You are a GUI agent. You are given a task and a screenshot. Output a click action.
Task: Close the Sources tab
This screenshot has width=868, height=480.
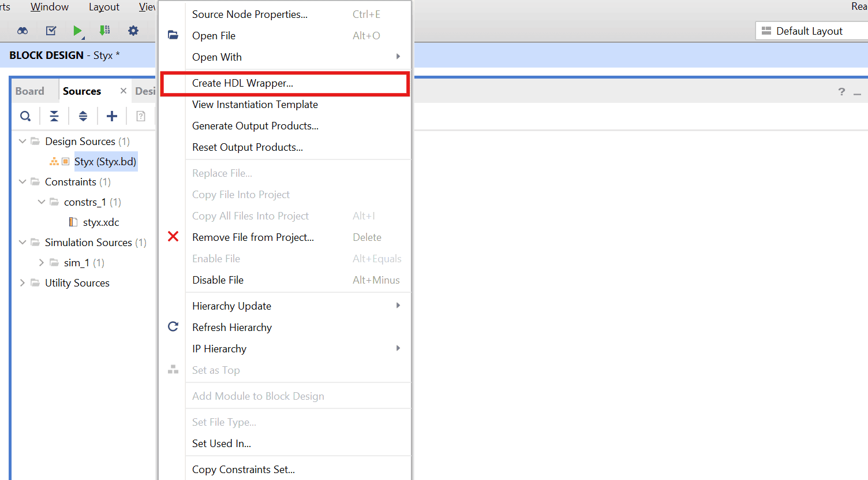(x=123, y=91)
